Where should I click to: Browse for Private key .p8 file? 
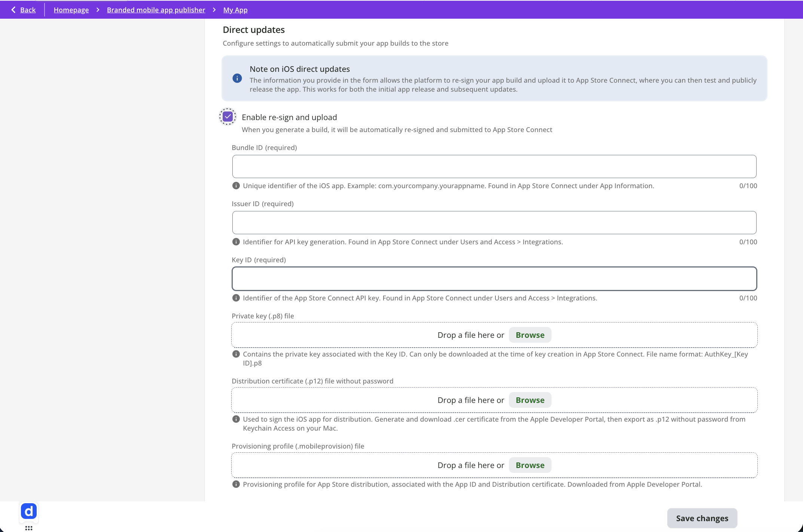click(530, 335)
